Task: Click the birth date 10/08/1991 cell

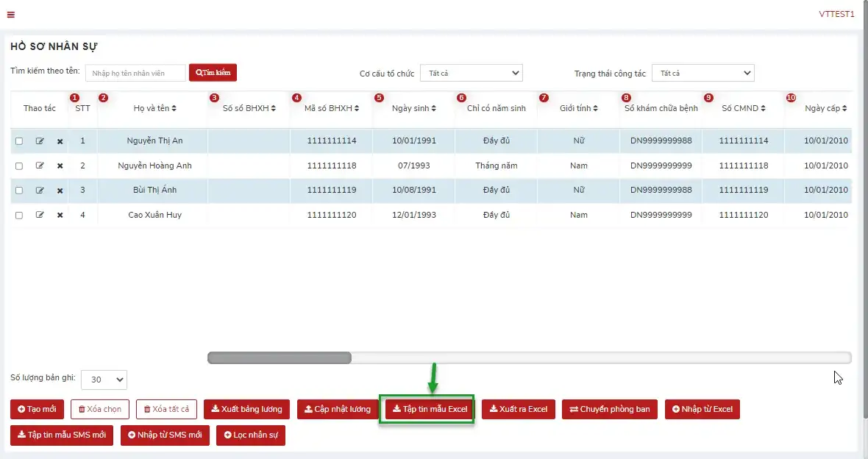Action: [x=414, y=190]
